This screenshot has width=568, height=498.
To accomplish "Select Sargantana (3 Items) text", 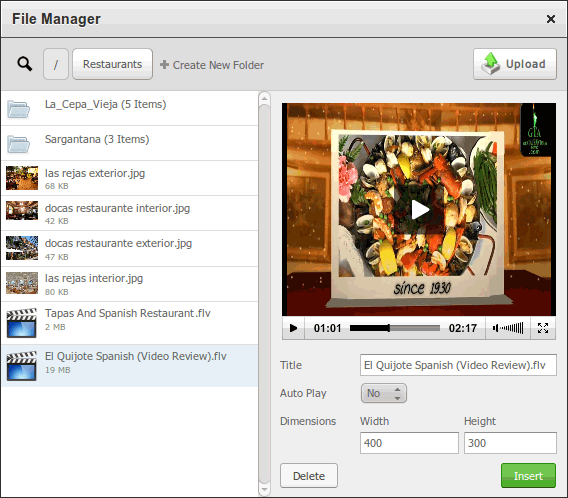I will click(97, 139).
